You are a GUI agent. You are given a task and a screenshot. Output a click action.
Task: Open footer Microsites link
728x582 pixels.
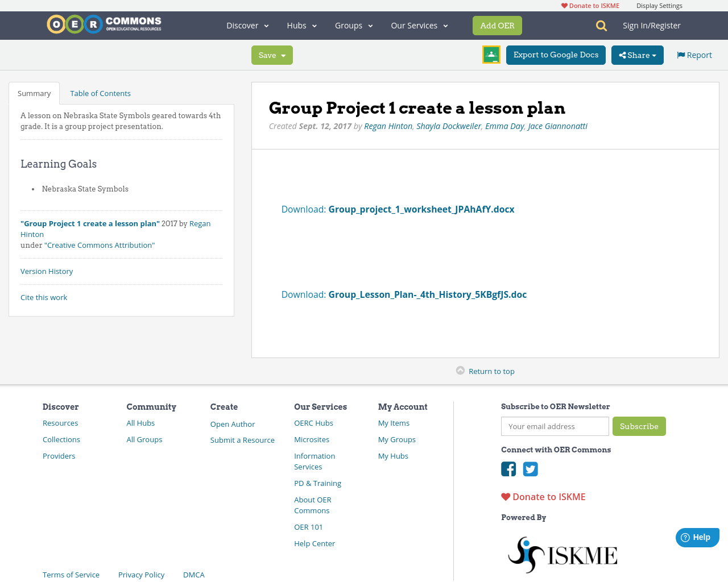point(312,439)
